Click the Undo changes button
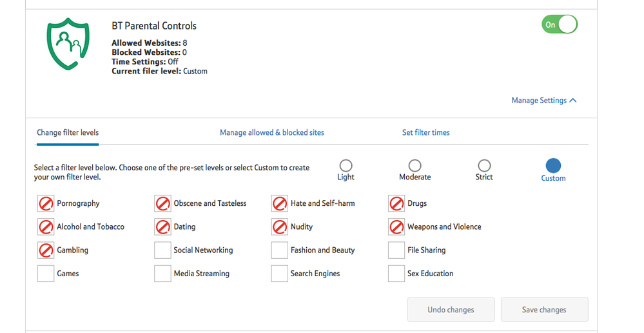The width and height of the screenshot is (644, 333). click(451, 310)
